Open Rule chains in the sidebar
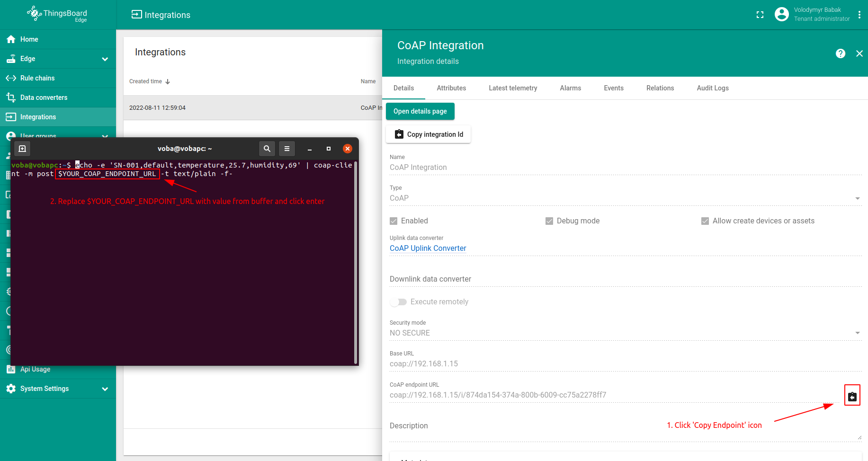The height and width of the screenshot is (461, 868). coord(58,78)
